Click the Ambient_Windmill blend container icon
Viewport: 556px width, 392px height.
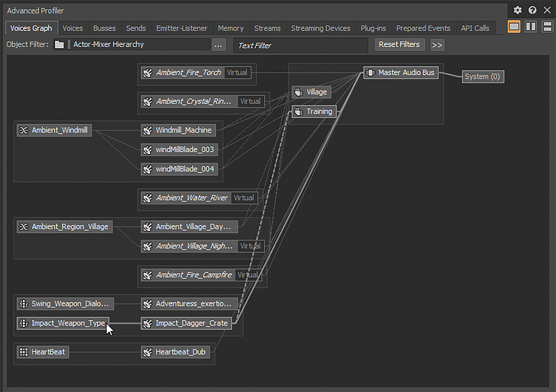tap(24, 130)
